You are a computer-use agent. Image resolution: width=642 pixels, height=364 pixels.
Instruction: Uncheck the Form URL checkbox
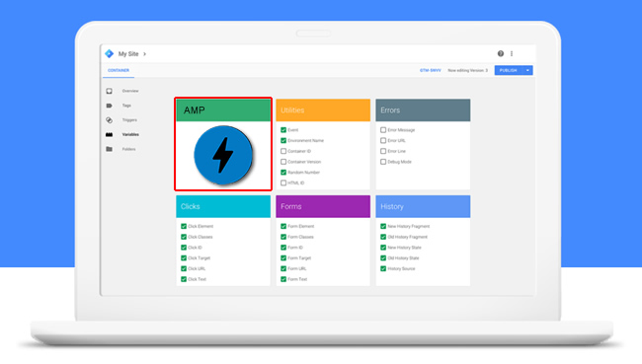(283, 268)
